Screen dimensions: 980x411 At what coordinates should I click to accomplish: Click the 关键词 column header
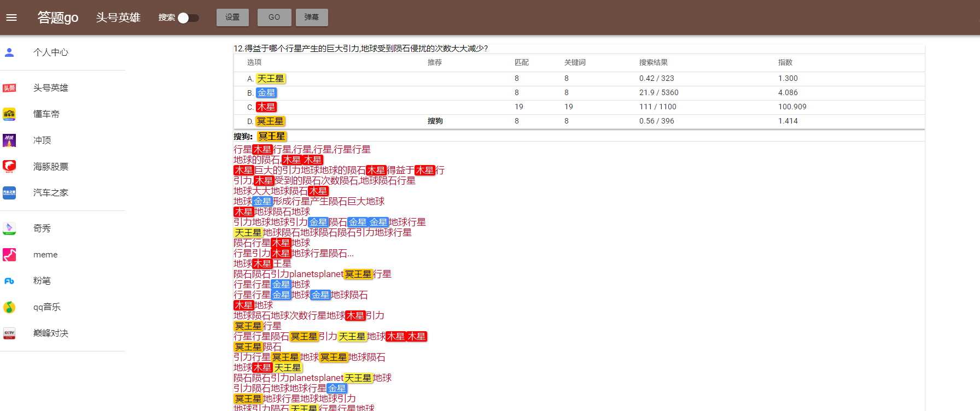[x=575, y=63]
